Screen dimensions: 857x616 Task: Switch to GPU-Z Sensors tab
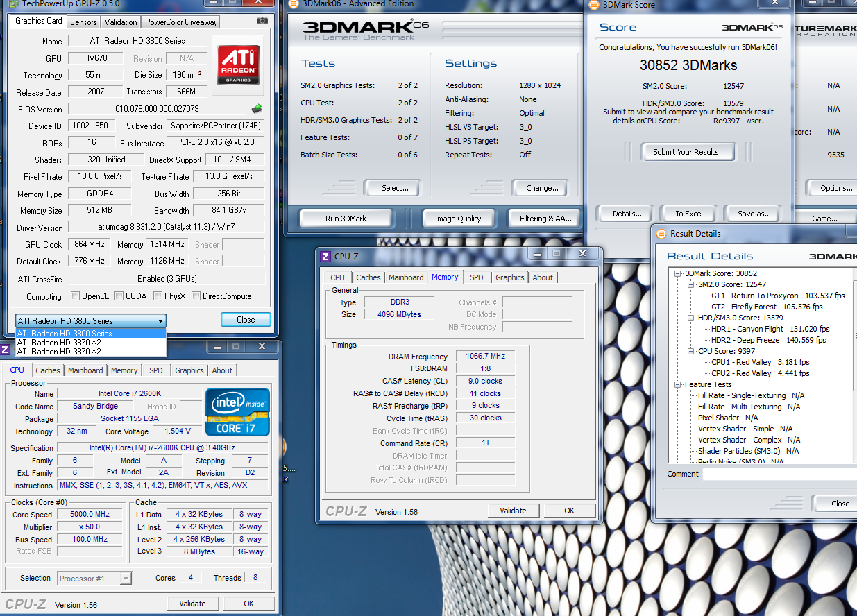(x=83, y=22)
